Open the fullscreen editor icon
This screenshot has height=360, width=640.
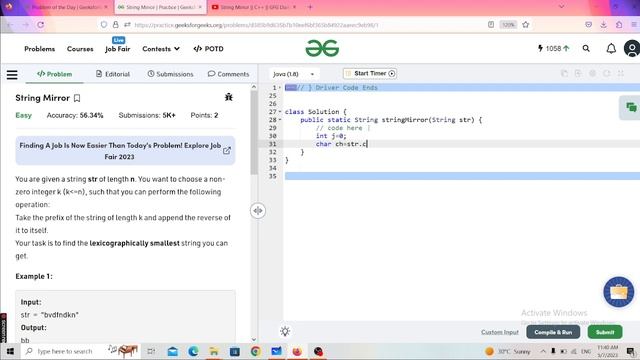(x=620, y=73)
